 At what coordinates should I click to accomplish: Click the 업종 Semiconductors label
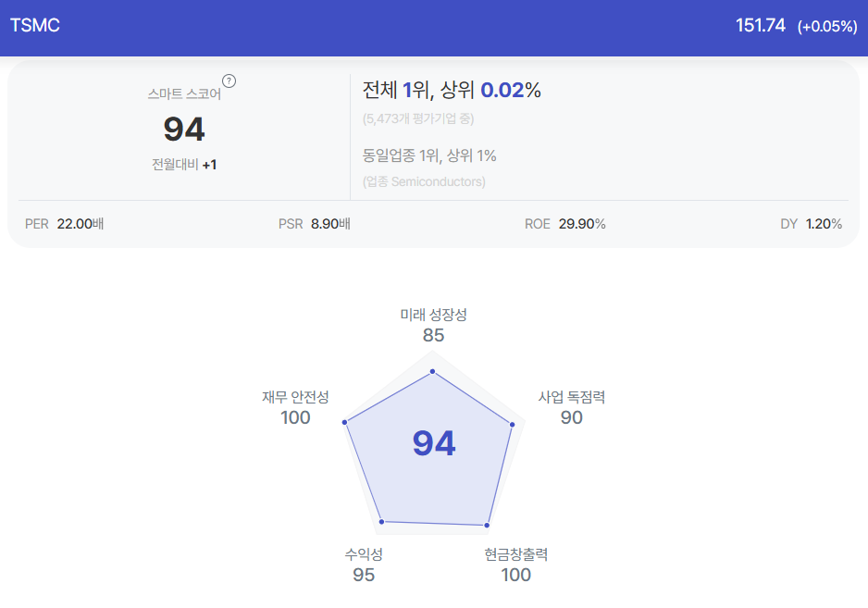424,181
